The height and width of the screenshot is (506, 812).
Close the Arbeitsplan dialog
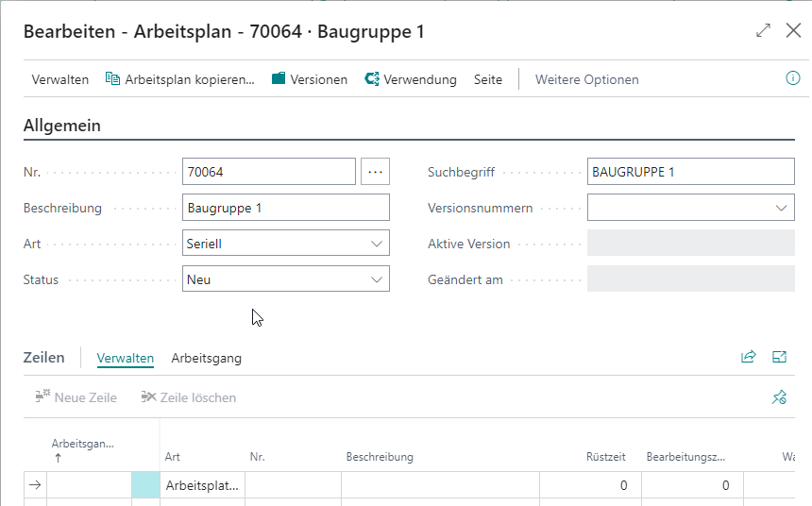click(x=793, y=30)
